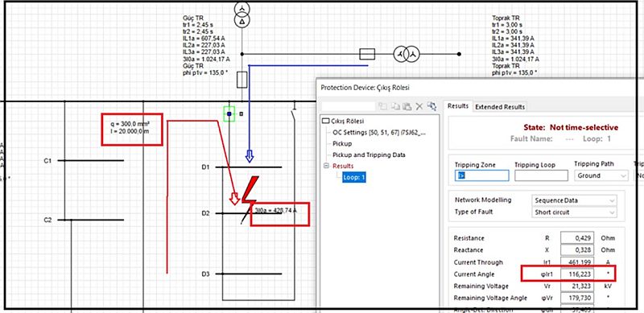Collapse the Results tree node
Viewport: 644px width, 313px height.
click(x=327, y=166)
